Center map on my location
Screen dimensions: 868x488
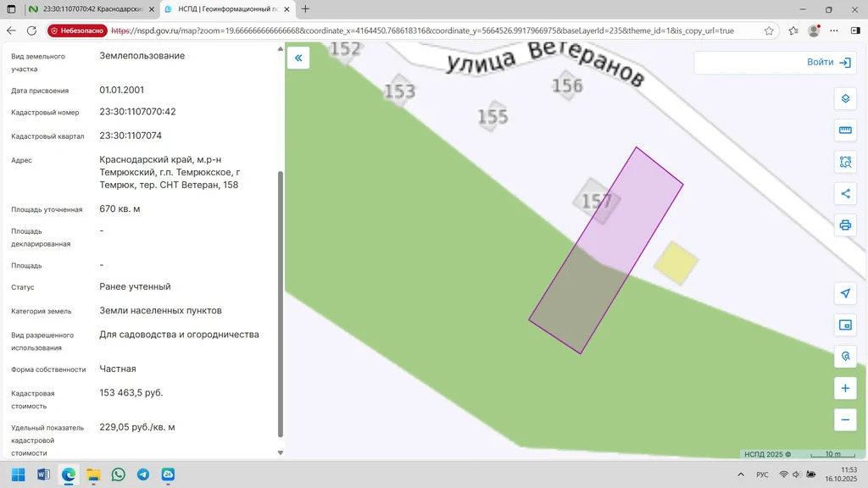(x=844, y=293)
